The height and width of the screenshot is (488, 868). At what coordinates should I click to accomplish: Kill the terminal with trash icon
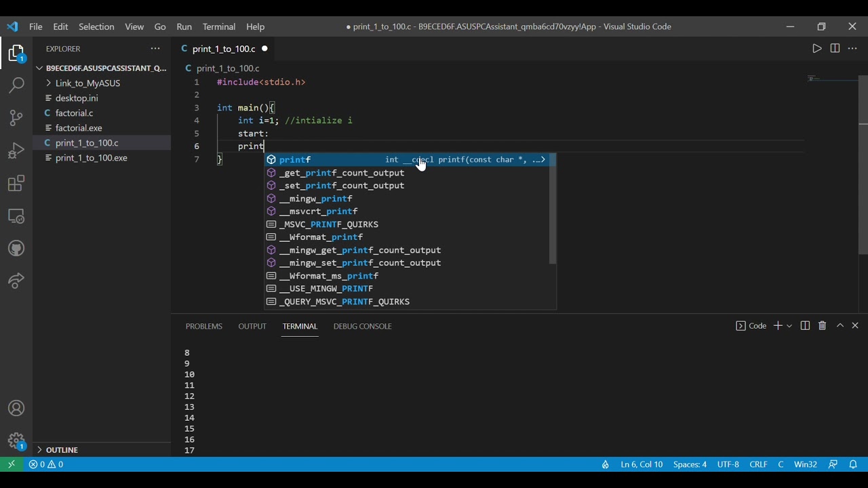pos(822,326)
